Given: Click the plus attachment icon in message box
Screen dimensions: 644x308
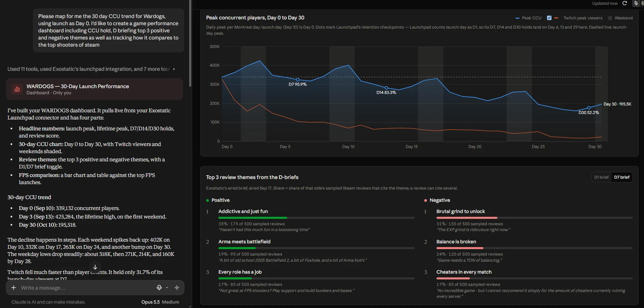Looking at the screenshot, I should tap(14, 288).
